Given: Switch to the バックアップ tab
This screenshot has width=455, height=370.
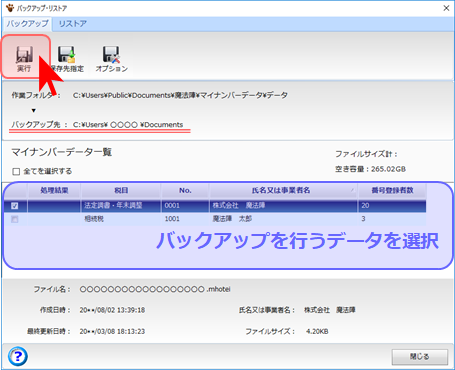Looking at the screenshot, I should [27, 24].
